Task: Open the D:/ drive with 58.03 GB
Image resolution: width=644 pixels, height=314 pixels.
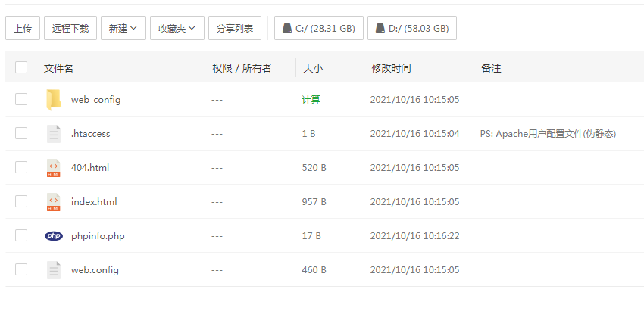Action: point(412,28)
